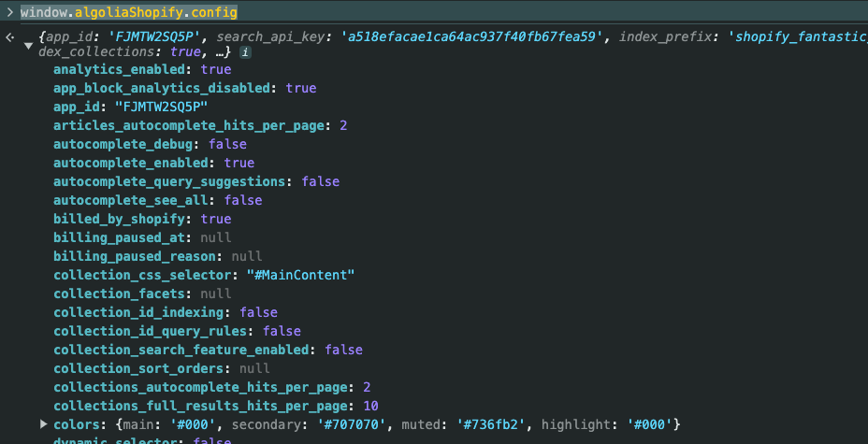Select the window.algoliaShopify.config input text

[x=129, y=12]
